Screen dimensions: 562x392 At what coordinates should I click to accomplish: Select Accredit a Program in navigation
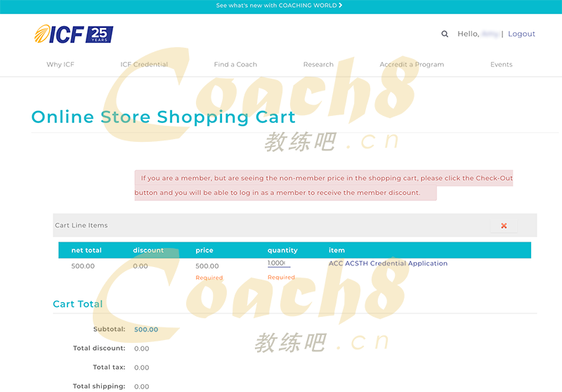412,65
